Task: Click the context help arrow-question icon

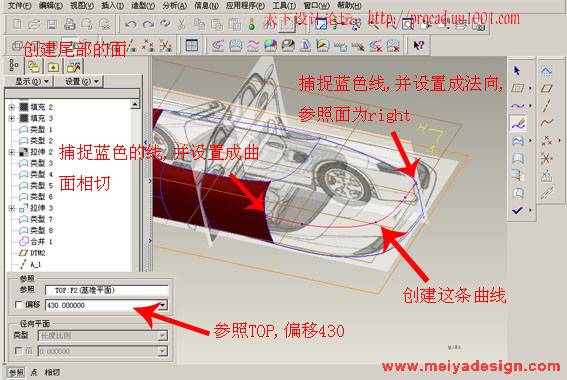Action: [418, 46]
